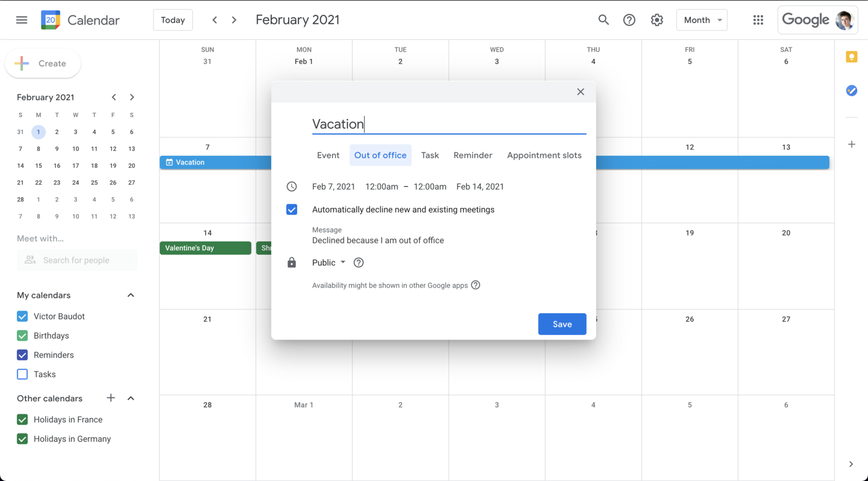The width and height of the screenshot is (868, 481).
Task: Open Friday 5 in month grid
Action: point(690,61)
